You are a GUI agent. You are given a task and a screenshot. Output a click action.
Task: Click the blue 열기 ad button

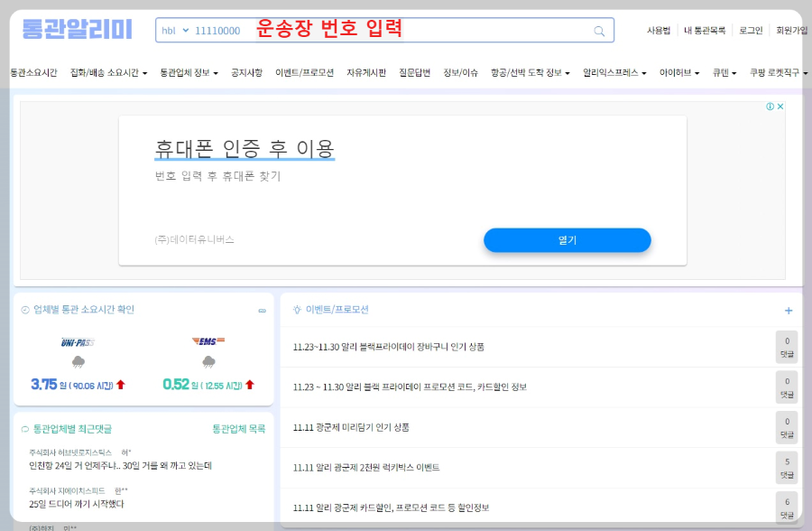click(567, 240)
